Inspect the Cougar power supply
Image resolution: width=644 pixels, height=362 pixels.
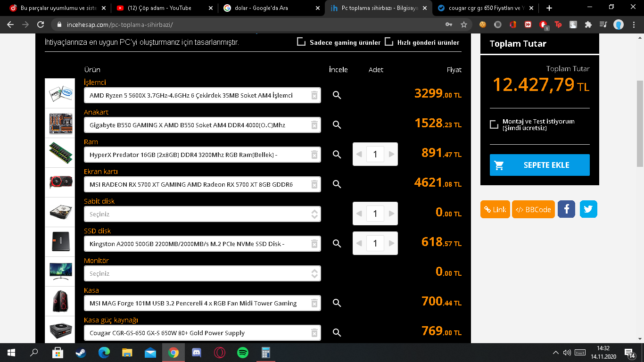click(337, 333)
